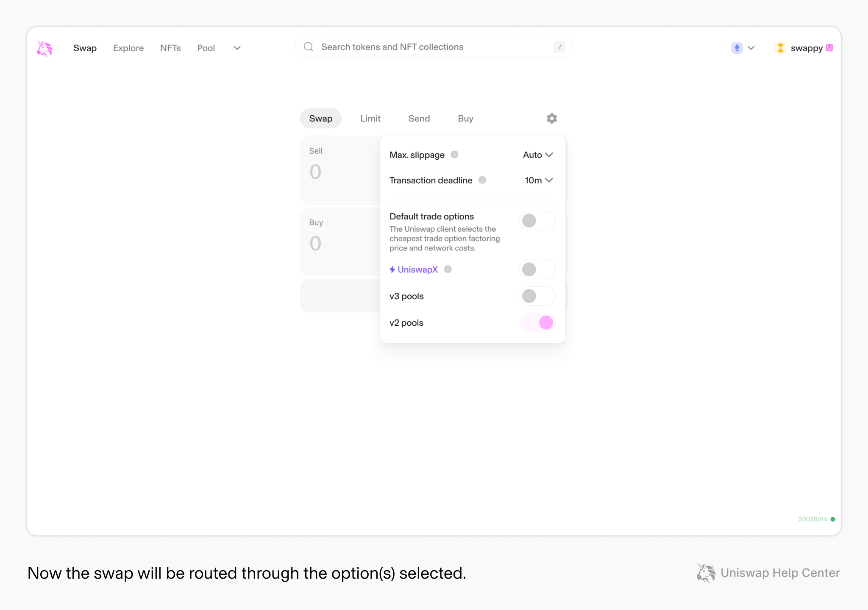Expand the 10m transaction deadline dropdown
Viewport: 868px width, 610px height.
click(x=539, y=180)
